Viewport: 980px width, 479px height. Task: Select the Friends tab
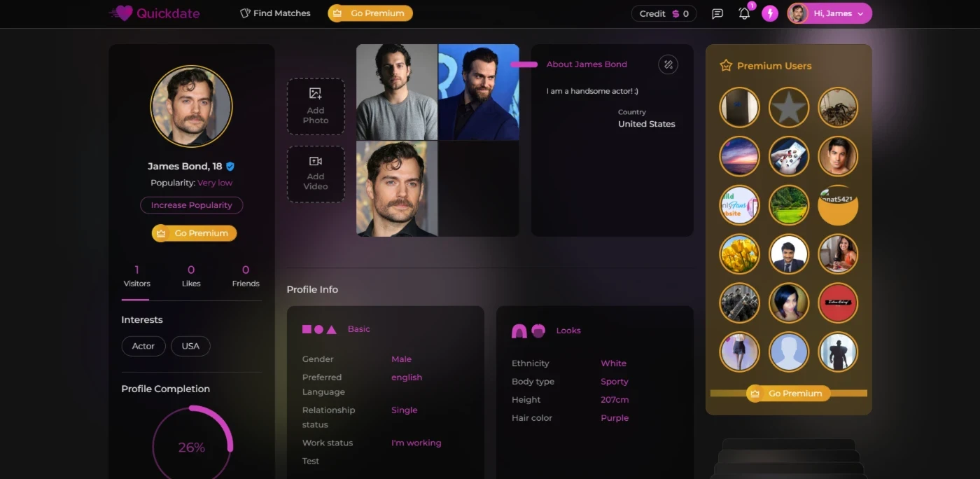[246, 276]
